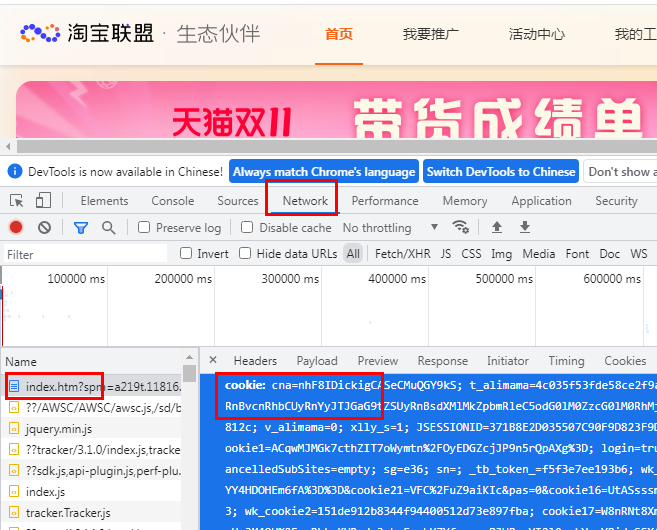Click inside the Filter text field
Screen dimensions: 657x530
85,254
